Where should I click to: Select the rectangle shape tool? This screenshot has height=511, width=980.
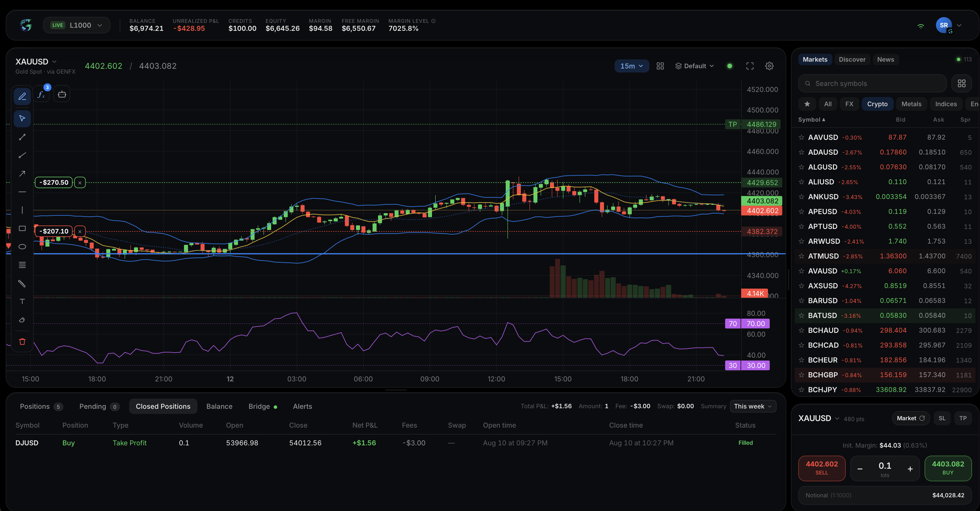pos(22,228)
